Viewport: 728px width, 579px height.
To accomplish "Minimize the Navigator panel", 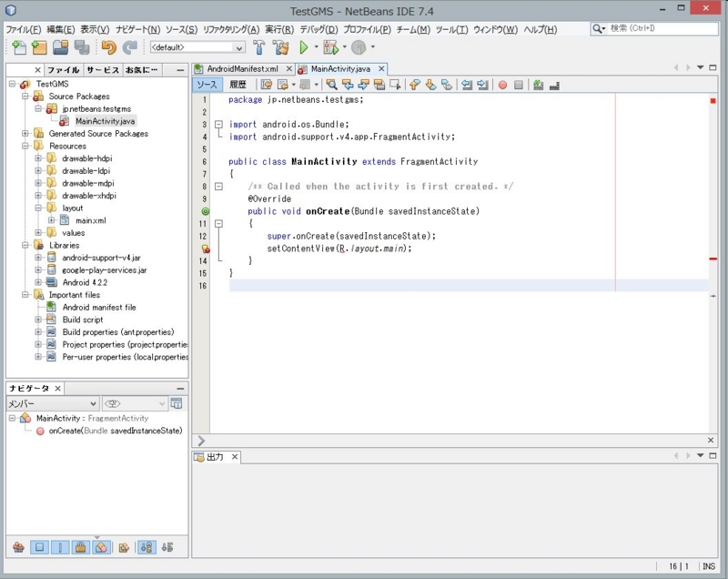I will pos(180,388).
